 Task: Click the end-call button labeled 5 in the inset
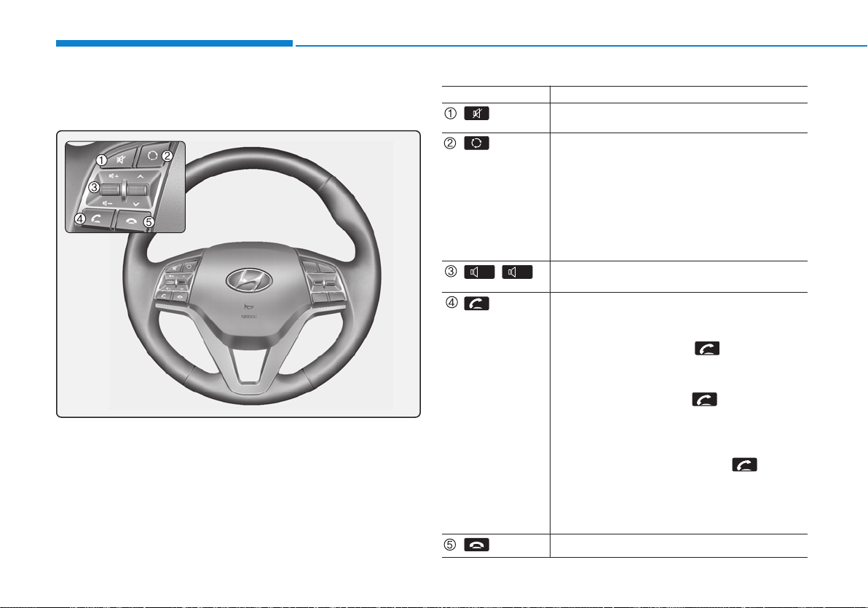(x=131, y=220)
